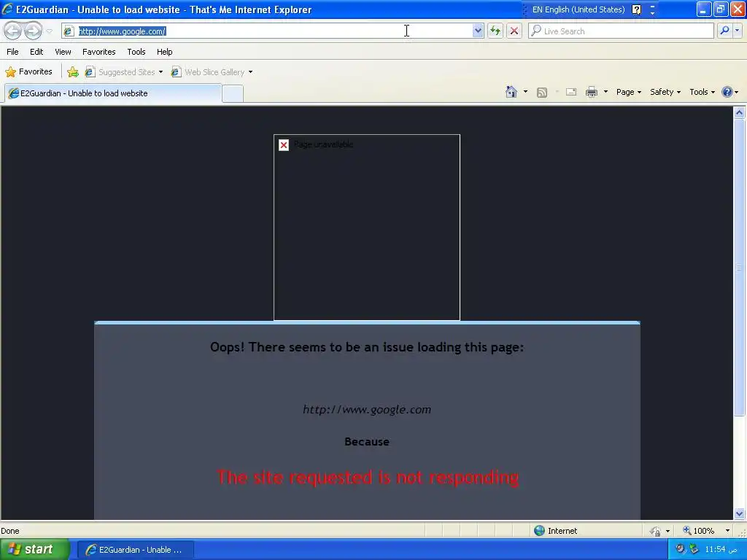This screenshot has width=747, height=560.
Task: Open the recent pages dropdown beside Forward
Action: [49, 31]
